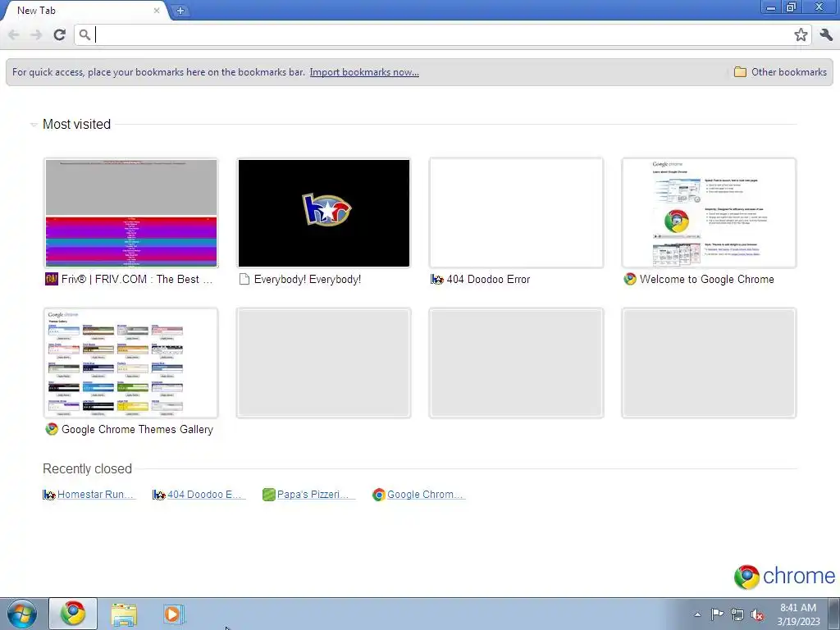Viewport: 840px width, 630px height.
Task: Click Google Chrome Themes Gallery title text
Action: (x=137, y=429)
